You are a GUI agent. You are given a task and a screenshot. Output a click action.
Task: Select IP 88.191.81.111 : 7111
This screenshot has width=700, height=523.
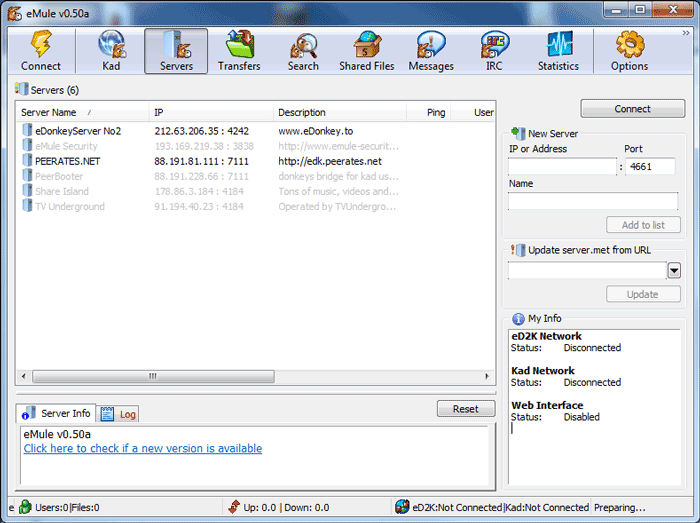pos(201,161)
